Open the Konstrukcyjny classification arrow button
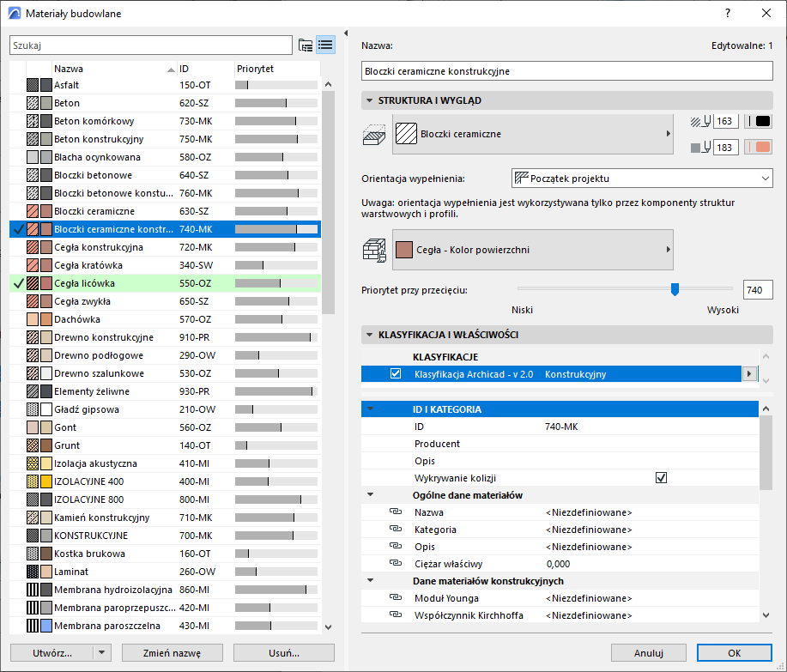 [749, 374]
